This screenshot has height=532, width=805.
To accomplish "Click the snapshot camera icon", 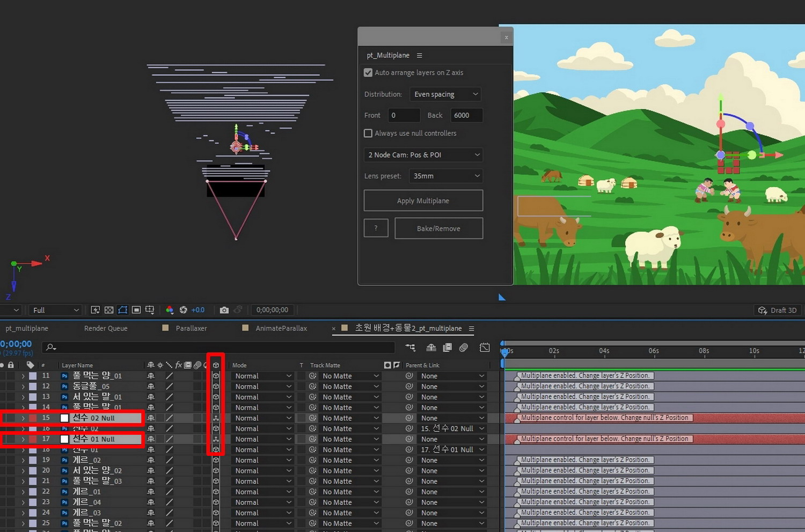I will 224,310.
